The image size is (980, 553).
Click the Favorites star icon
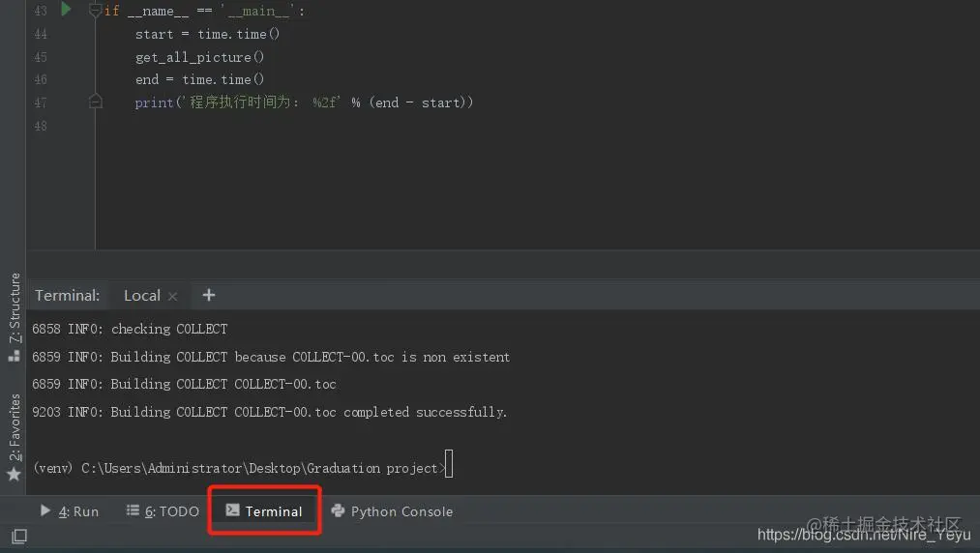[x=14, y=475]
